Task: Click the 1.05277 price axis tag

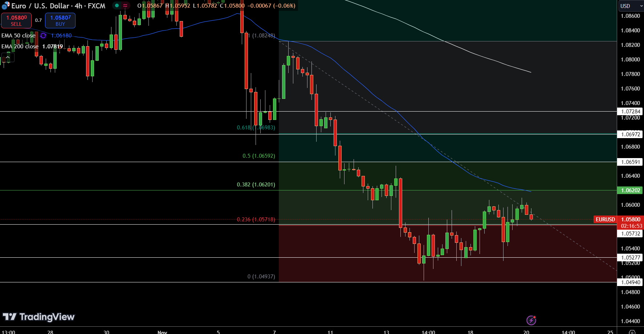Action: 631,258
